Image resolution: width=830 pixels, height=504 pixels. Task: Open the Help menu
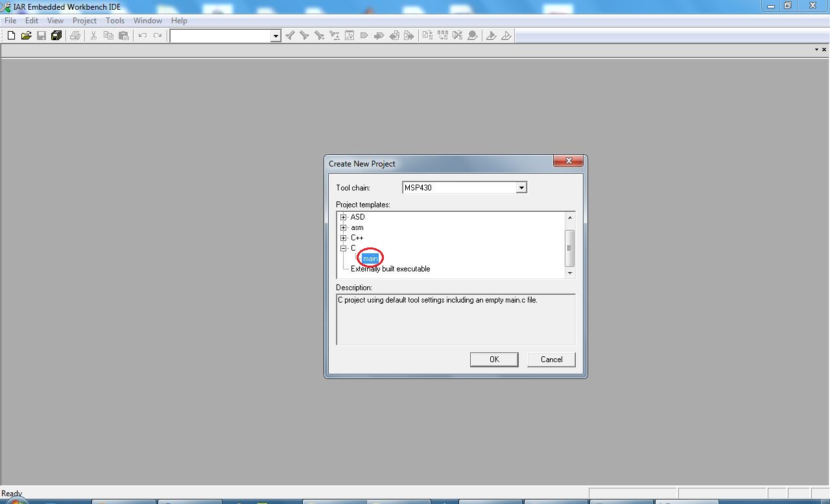[x=179, y=21]
